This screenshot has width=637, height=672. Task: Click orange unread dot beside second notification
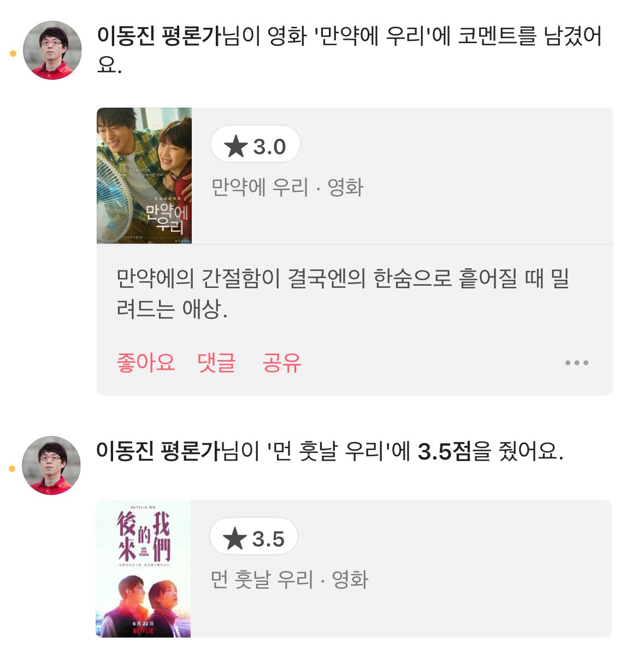pos(12,469)
